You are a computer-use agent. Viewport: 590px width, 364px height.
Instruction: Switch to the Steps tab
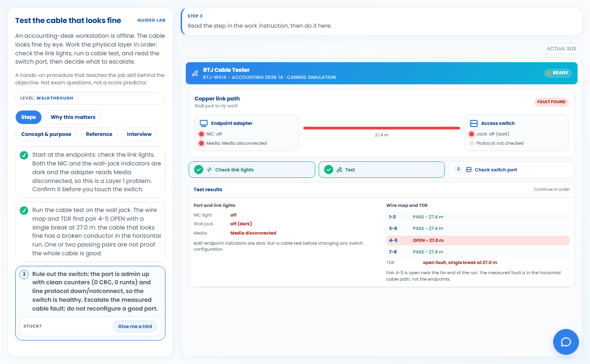[29, 117]
